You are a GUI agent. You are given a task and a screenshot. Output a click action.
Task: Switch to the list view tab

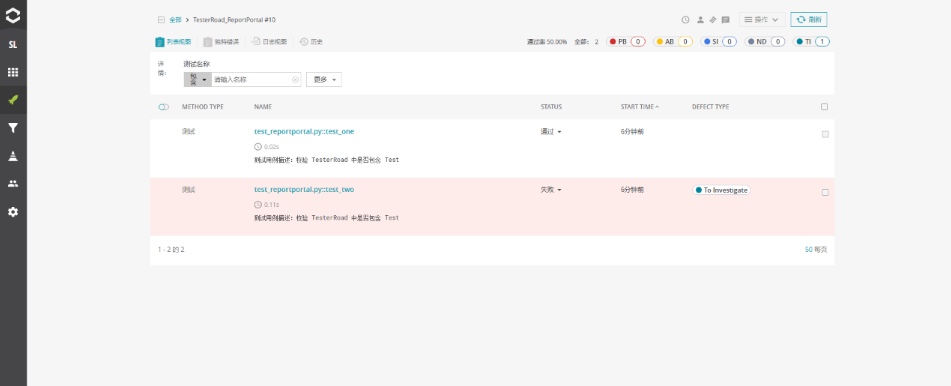[x=173, y=42]
